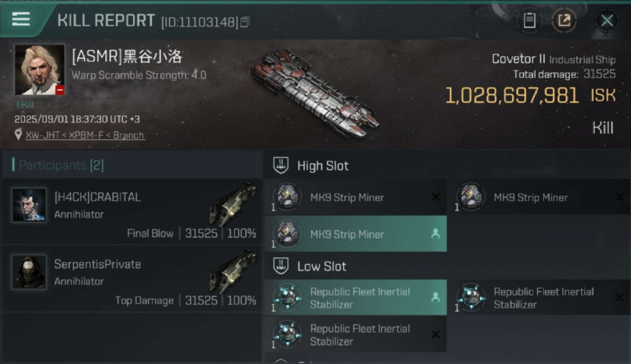Image resolution: width=631 pixels, height=364 pixels.
Task: Open SerpentisPrivate's Annihilator ship image
Action: (233, 271)
